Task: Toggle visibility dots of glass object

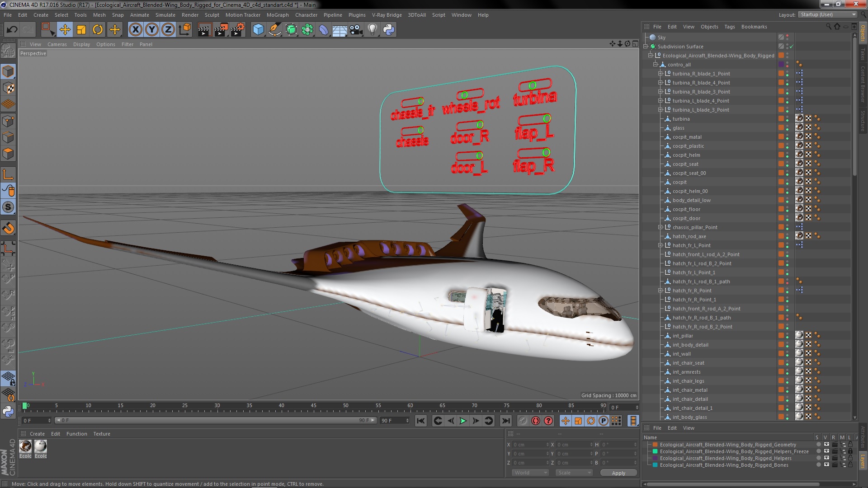Action: 787,128
